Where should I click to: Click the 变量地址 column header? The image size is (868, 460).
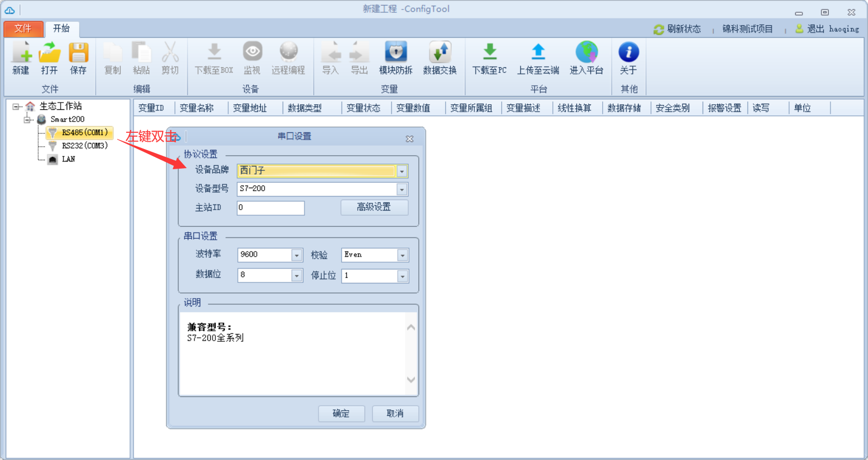point(250,108)
